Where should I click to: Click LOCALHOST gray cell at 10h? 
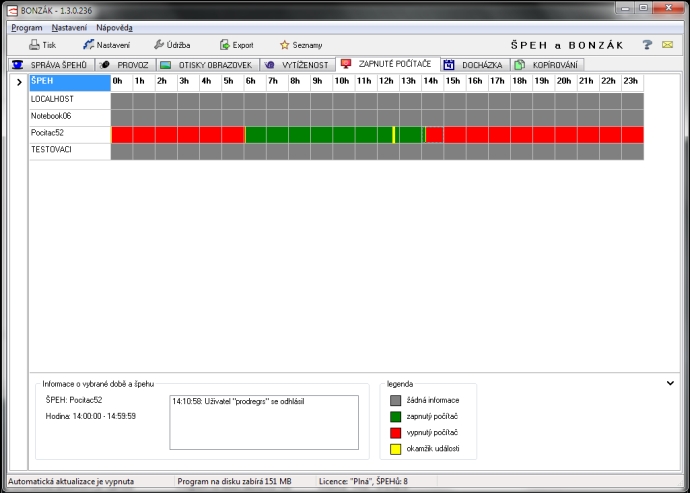click(x=344, y=101)
